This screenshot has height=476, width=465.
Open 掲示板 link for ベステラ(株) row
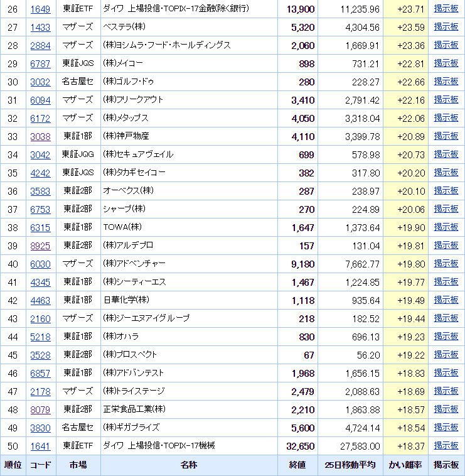pos(446,27)
